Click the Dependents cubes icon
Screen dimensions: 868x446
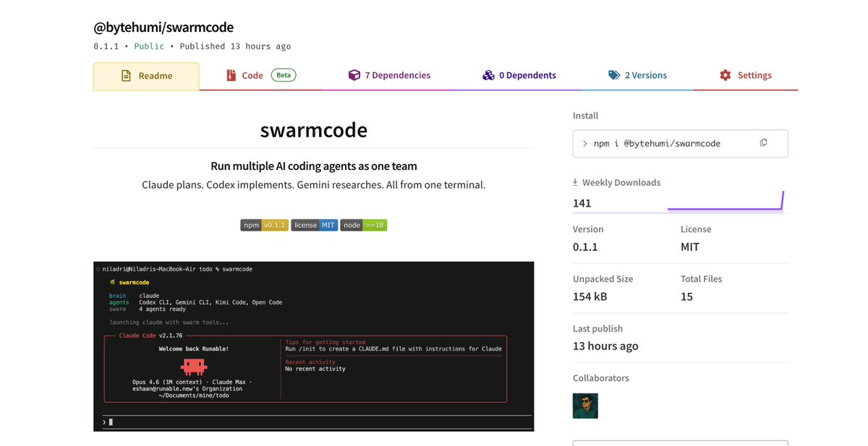click(x=488, y=75)
